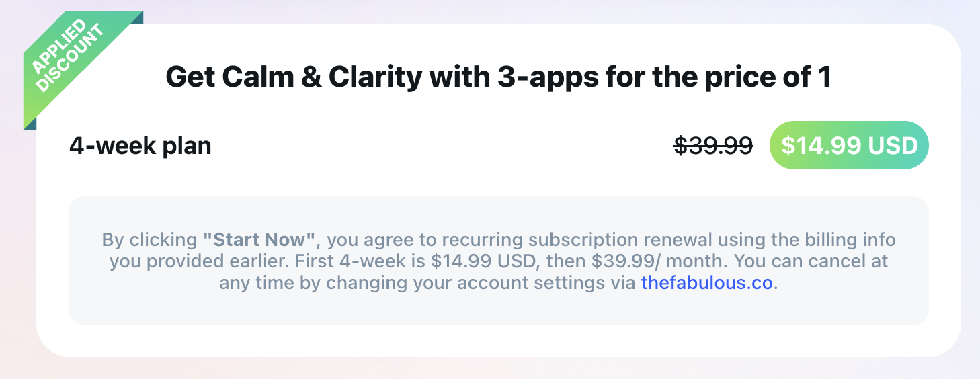The image size is (980, 379).
Task: Click the crossed-out $39.99 original price
Action: point(713,145)
